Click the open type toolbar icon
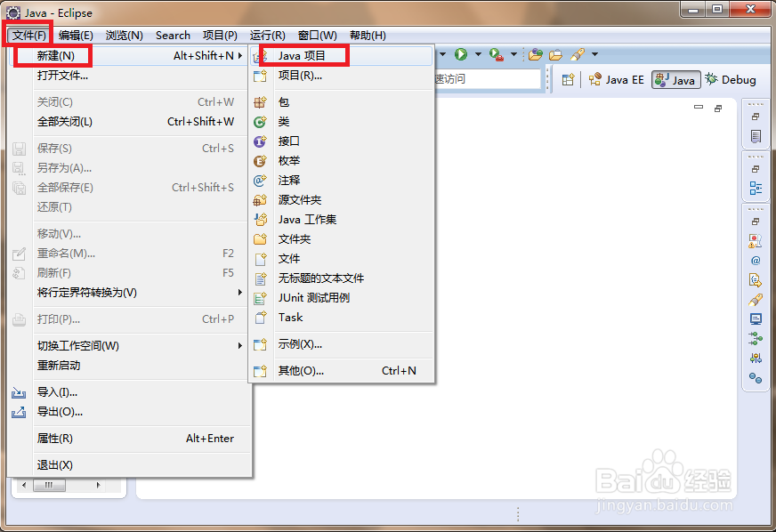Viewport: 776px width, 532px height. coord(535,54)
